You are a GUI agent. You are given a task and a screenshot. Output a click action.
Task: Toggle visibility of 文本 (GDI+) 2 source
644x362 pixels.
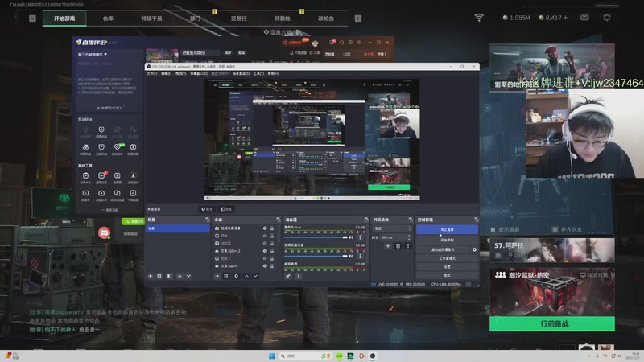click(x=265, y=251)
